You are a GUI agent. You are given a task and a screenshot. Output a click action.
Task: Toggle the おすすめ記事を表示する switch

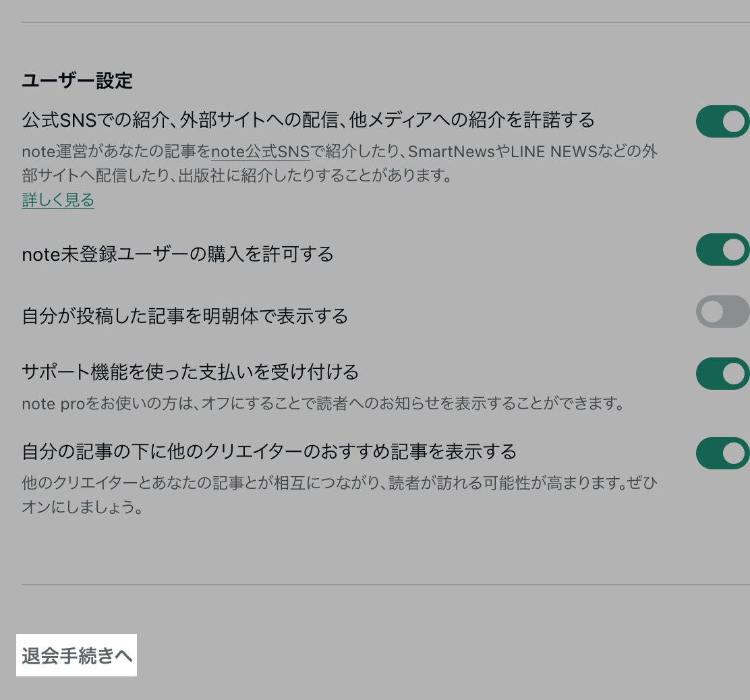[722, 453]
